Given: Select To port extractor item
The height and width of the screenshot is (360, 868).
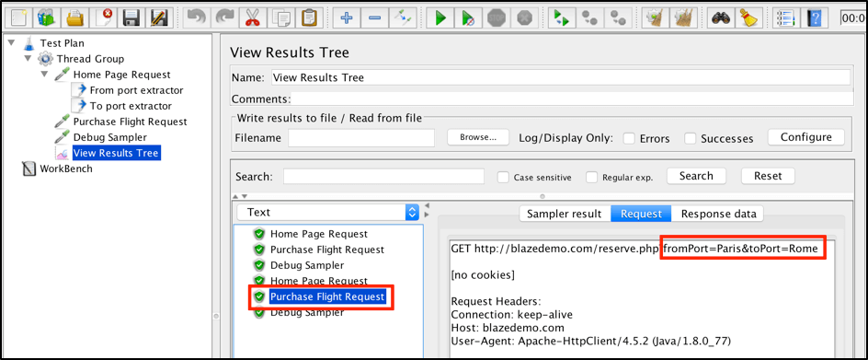Looking at the screenshot, I should tap(131, 105).
